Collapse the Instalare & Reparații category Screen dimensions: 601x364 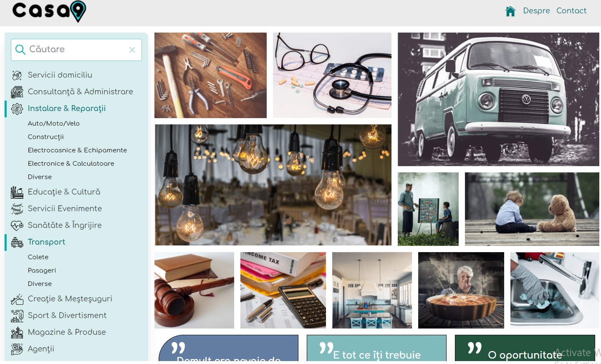tap(67, 109)
